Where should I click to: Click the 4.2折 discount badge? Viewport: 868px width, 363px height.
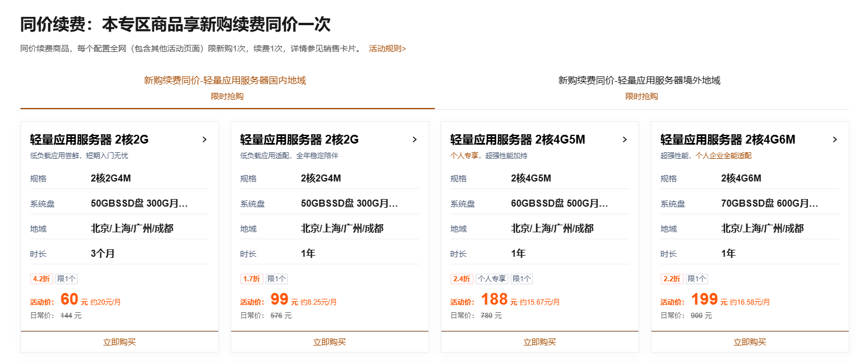40,279
